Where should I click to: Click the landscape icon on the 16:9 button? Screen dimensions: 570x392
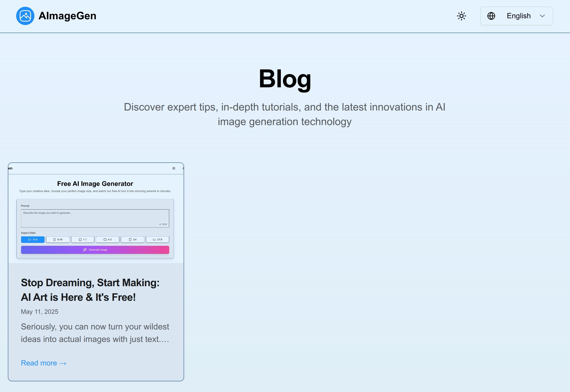(29, 239)
